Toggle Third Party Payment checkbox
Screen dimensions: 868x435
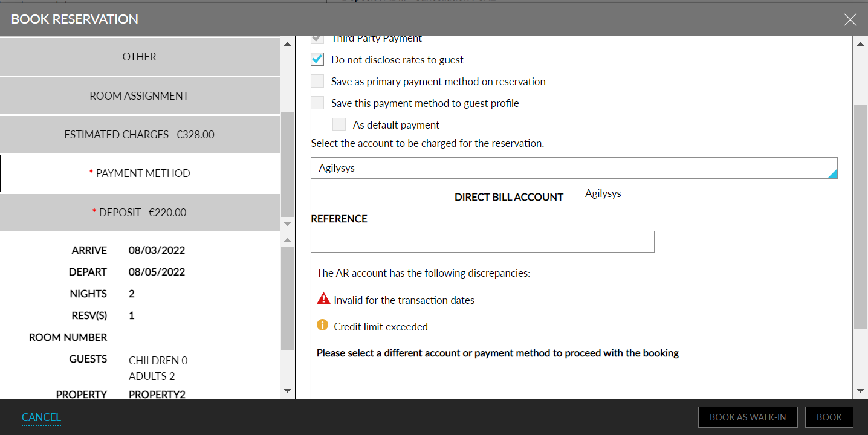[317, 39]
